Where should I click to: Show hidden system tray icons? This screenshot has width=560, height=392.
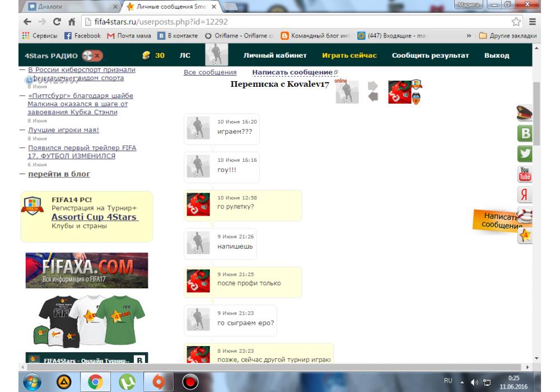click(462, 381)
